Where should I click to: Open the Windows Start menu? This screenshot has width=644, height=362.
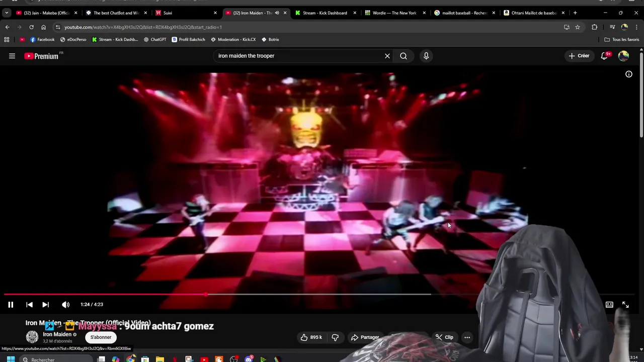[11, 359]
